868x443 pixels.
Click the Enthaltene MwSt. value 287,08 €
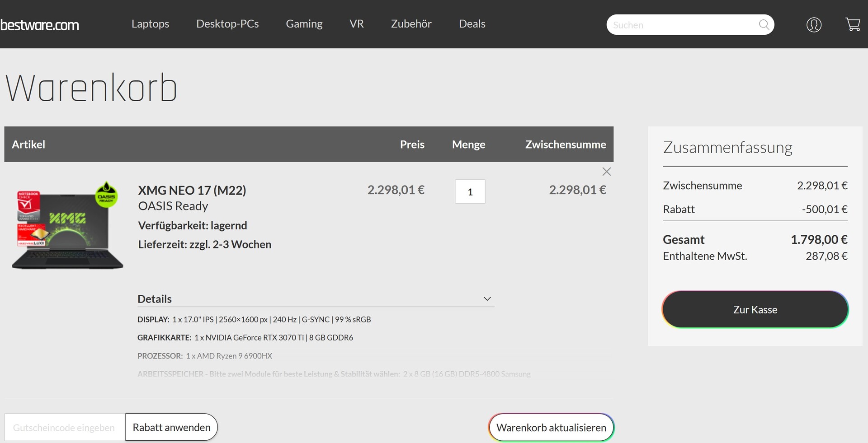point(826,256)
